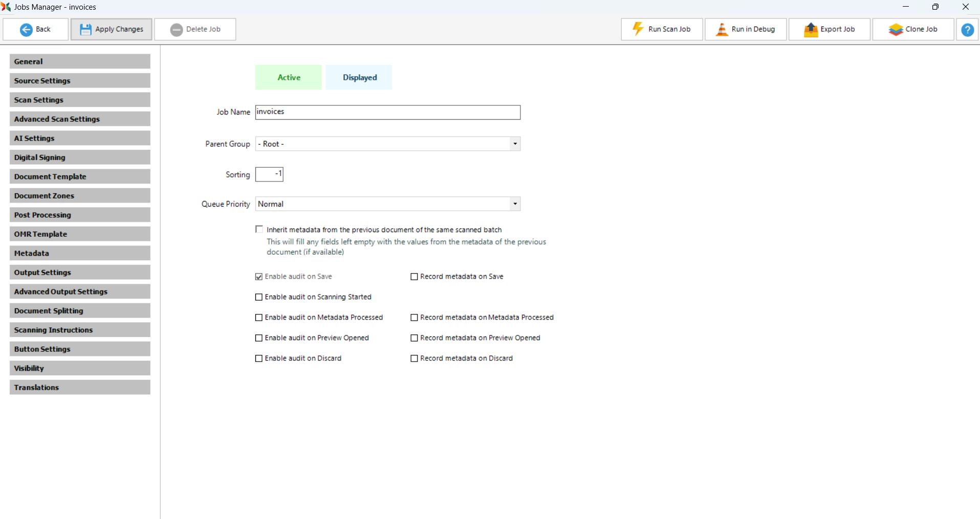Open the Queue Priority dropdown arrow
Screen dimensions: 980x519
point(515,204)
